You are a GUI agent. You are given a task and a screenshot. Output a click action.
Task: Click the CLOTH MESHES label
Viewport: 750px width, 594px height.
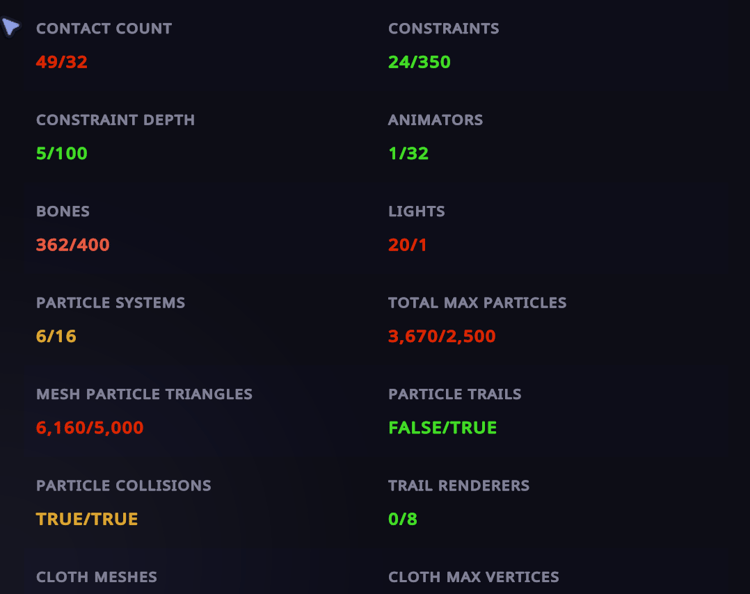coord(97,577)
